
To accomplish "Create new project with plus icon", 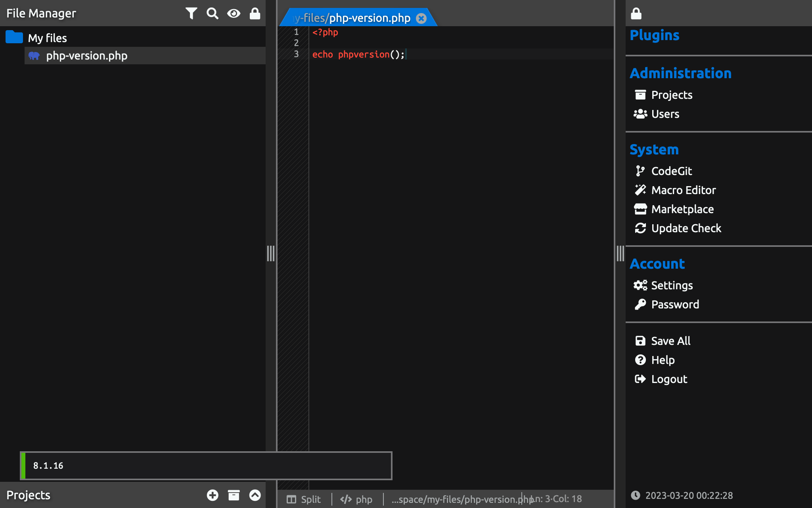I will click(x=213, y=495).
